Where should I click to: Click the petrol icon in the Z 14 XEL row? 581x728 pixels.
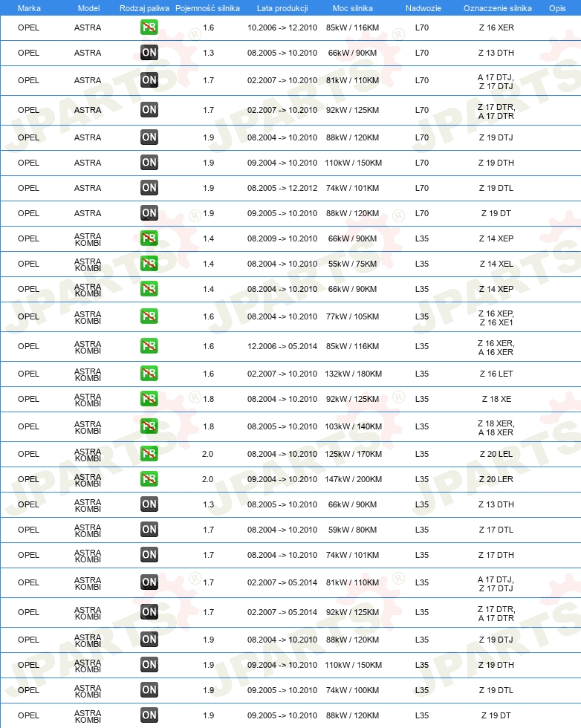(x=149, y=263)
